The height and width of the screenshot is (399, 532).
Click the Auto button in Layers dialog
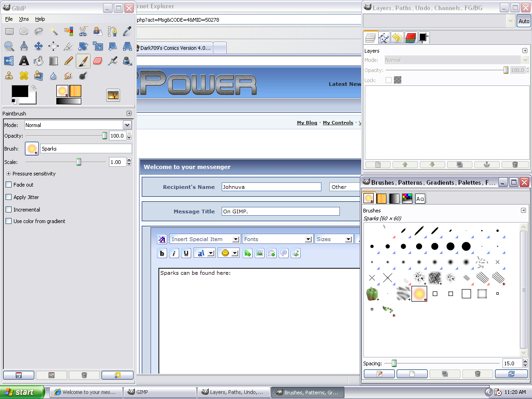[x=524, y=21]
